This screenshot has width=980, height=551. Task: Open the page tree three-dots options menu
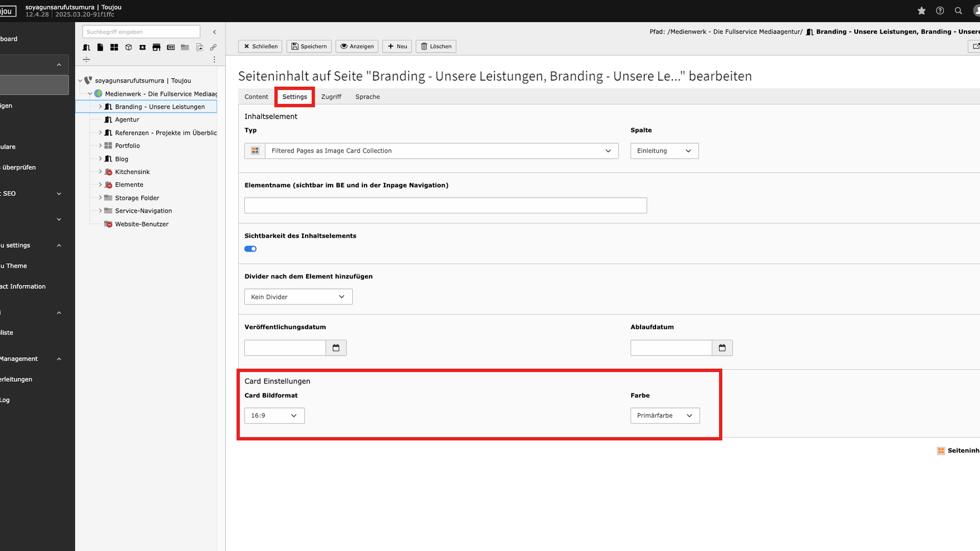pos(214,60)
